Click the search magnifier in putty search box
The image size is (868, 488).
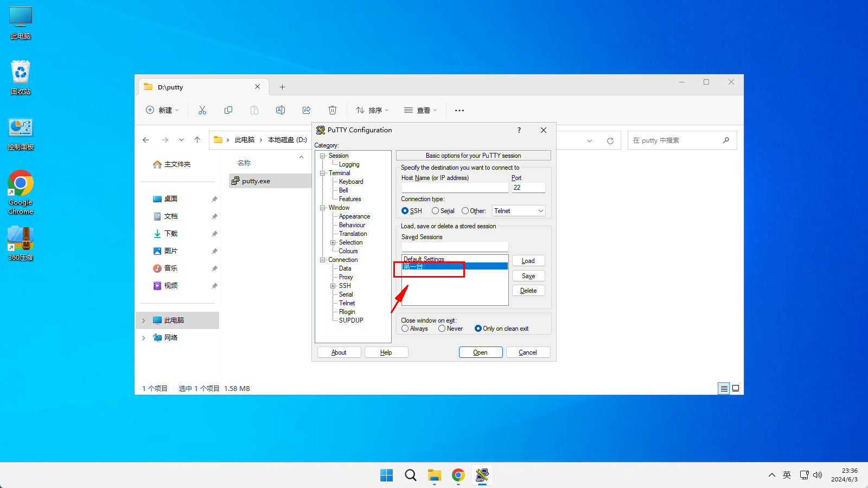pyautogui.click(x=726, y=140)
